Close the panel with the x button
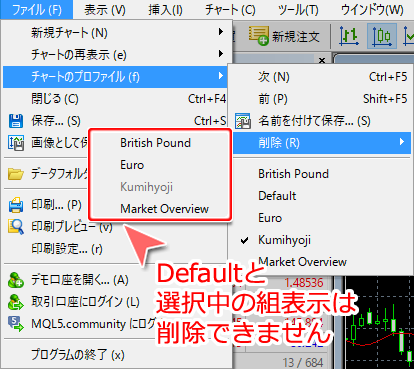414x369 pixels. 322,60
